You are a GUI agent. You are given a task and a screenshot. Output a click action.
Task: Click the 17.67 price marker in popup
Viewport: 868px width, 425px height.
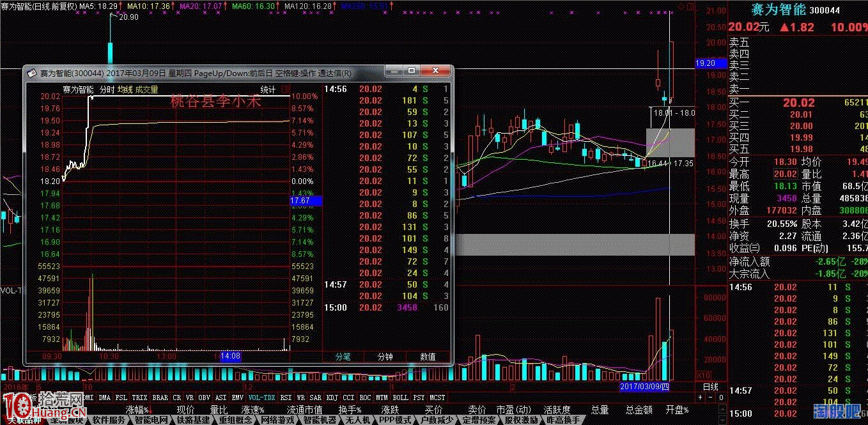pyautogui.click(x=306, y=201)
